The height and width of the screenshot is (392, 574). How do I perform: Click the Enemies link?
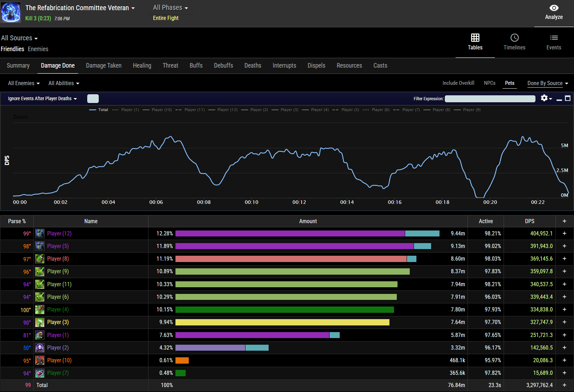pos(38,49)
